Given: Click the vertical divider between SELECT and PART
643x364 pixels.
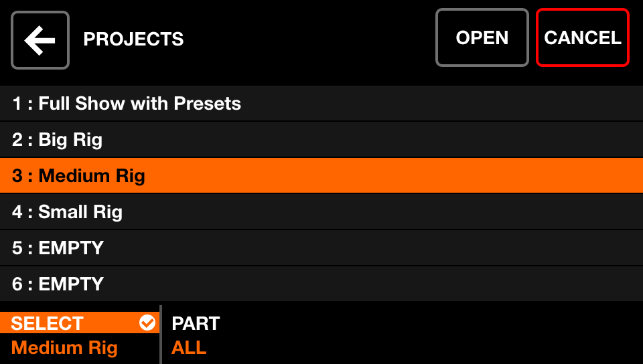Looking at the screenshot, I should click(161, 335).
